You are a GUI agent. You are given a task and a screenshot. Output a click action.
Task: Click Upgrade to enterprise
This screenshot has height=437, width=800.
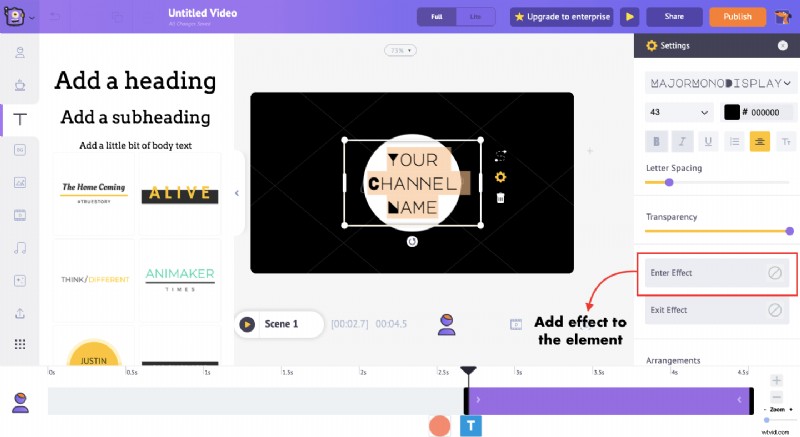[562, 17]
